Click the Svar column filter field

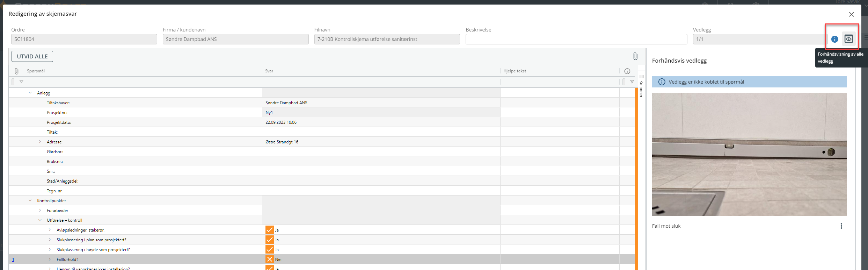tap(381, 82)
